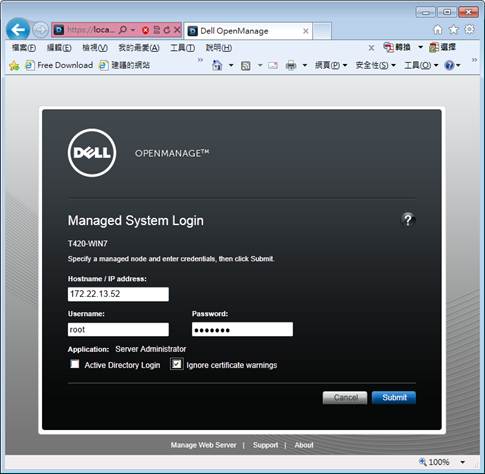
Task: Click the Read Mail envelope icon
Action: click(x=273, y=66)
